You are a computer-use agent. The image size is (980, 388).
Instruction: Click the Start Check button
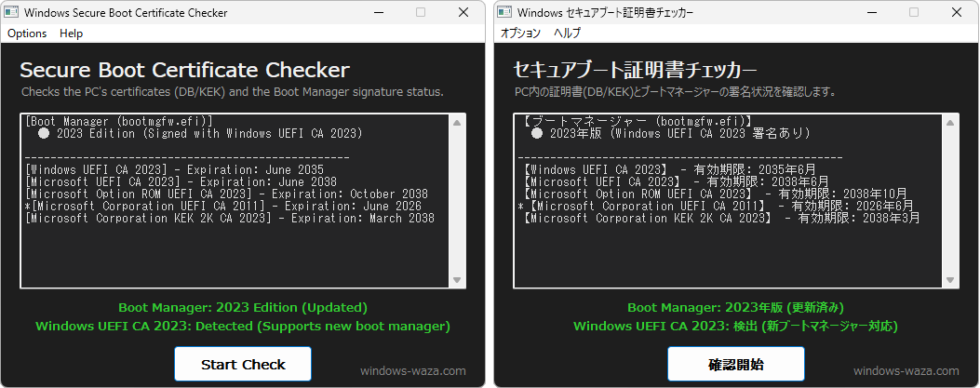[243, 364]
